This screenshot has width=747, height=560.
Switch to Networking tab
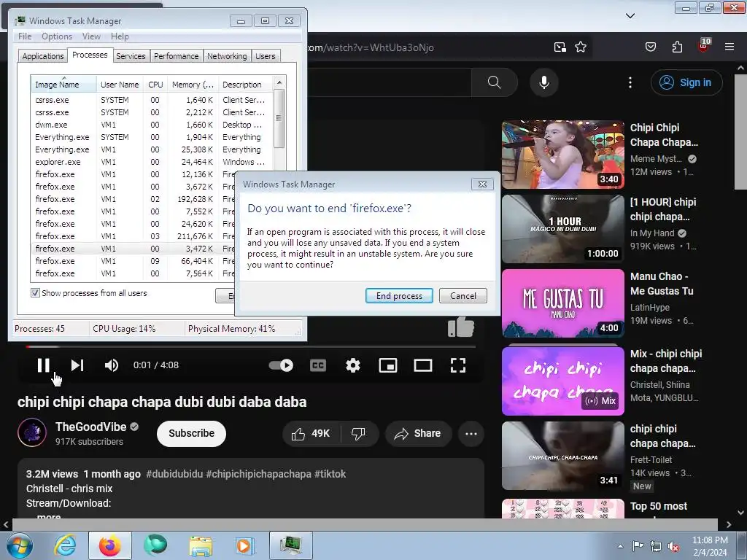[227, 56]
